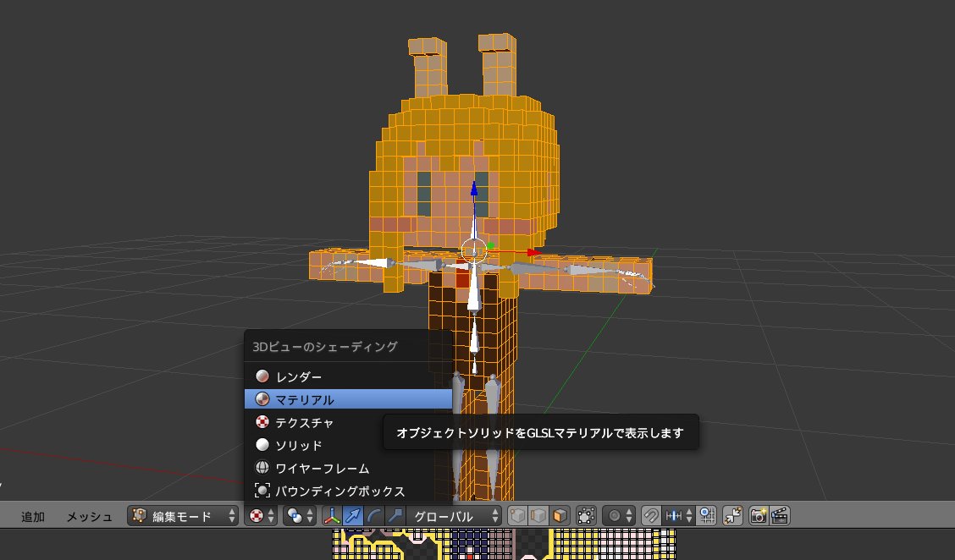The image size is (955, 560).
Task: Click the blue Z-axis gizmo arrow
Action: [474, 190]
